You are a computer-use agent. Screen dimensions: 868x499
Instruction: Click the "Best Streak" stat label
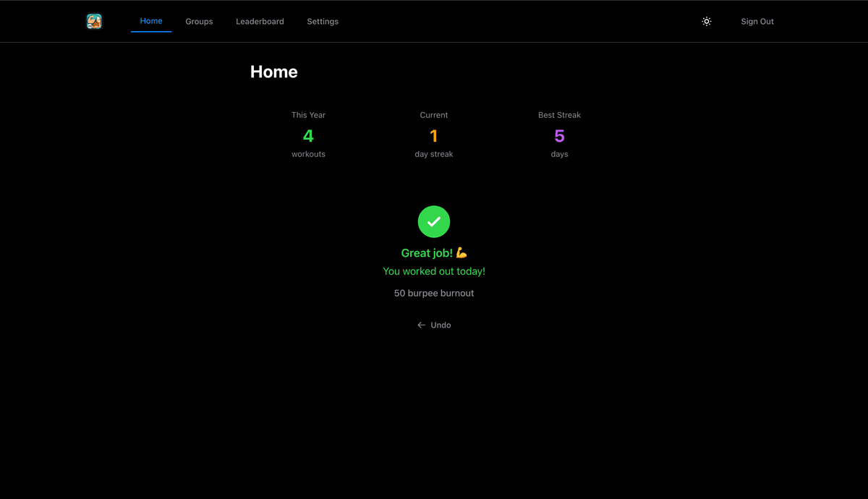[559, 115]
